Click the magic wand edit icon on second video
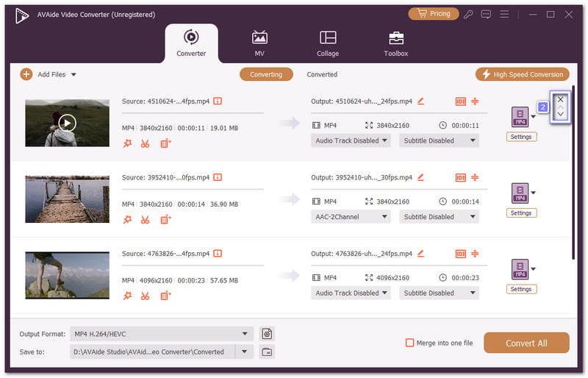 (x=127, y=219)
